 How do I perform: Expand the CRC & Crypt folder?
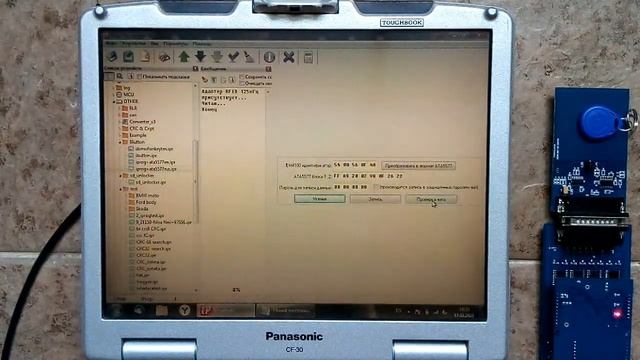[x=120, y=128]
